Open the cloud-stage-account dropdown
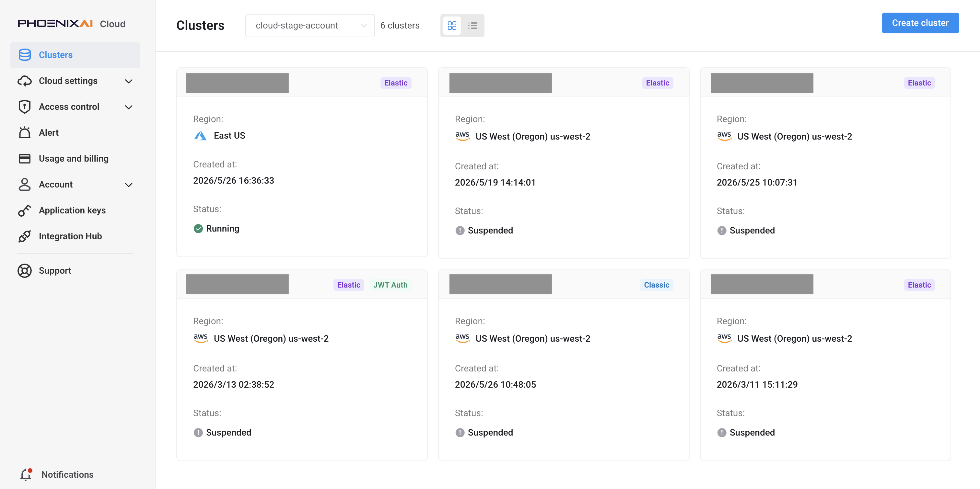The height and width of the screenshot is (489, 980). coord(310,26)
